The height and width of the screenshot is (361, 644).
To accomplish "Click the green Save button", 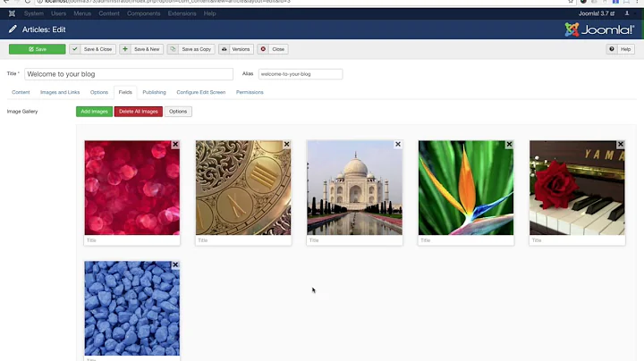I will coord(37,49).
